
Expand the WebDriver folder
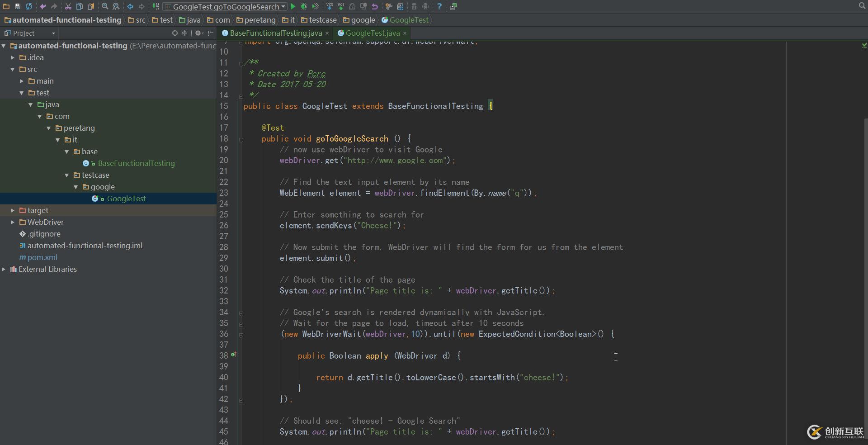(13, 222)
